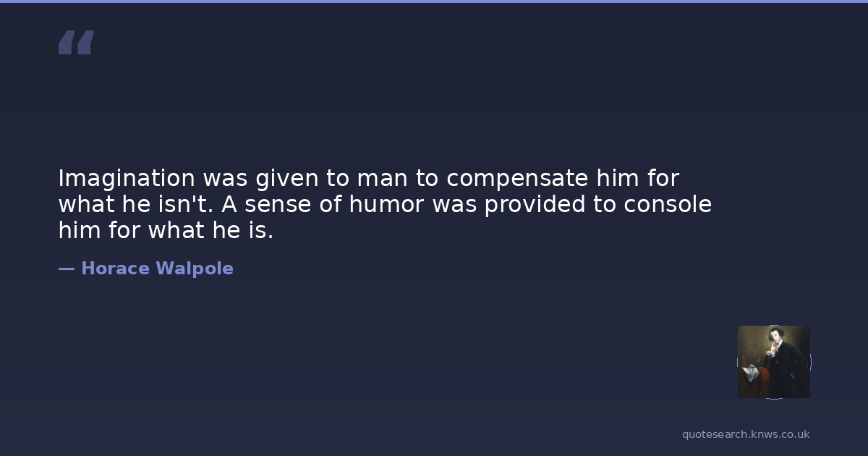Click the final line "him for what he is."
868x456 pixels.
166,231
